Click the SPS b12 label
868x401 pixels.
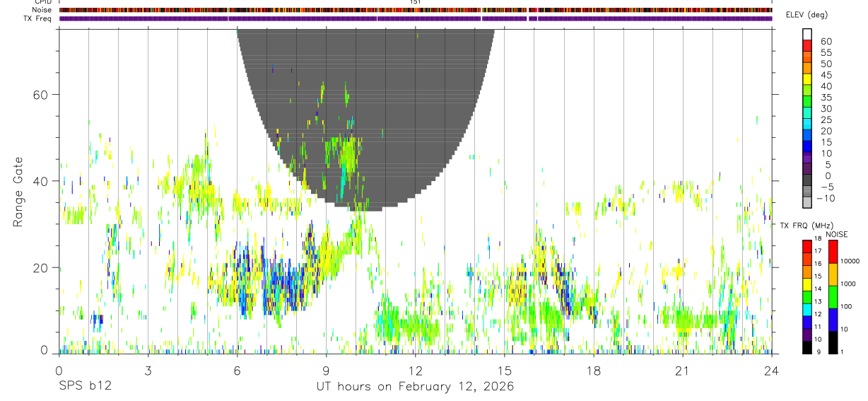pos(85,386)
